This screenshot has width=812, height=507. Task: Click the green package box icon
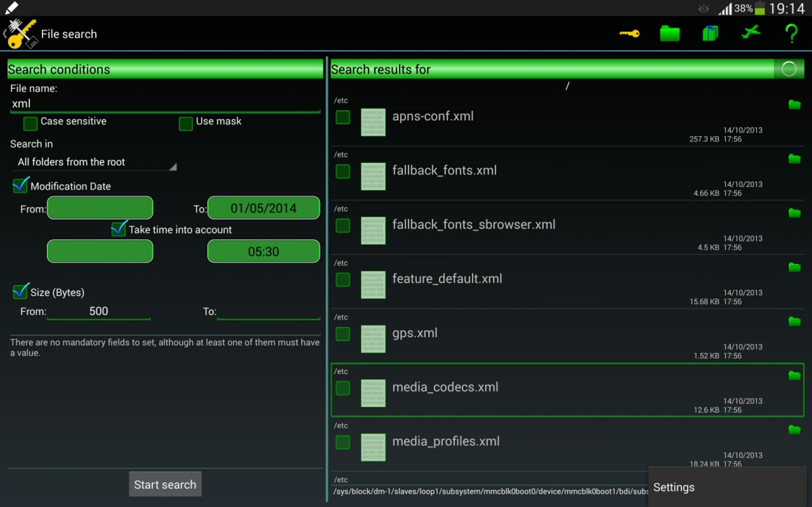point(710,34)
